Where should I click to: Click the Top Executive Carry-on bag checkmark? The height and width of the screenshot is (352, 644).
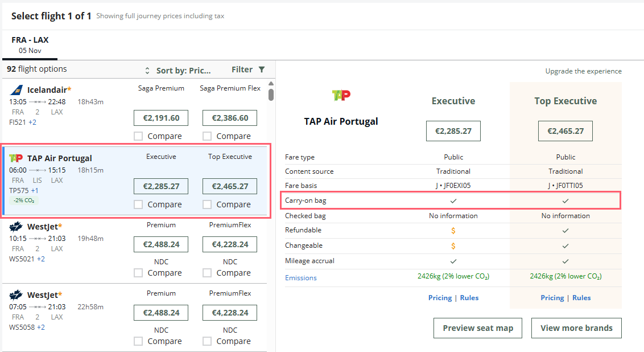click(x=565, y=200)
